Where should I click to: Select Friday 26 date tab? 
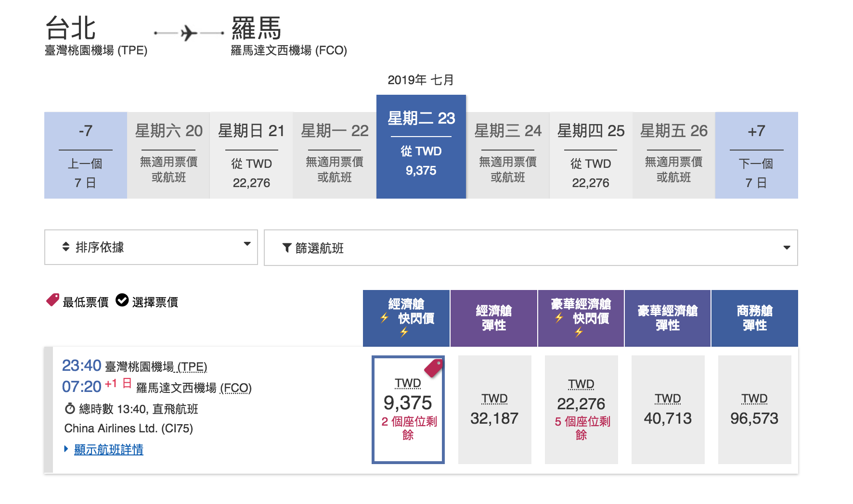674,155
